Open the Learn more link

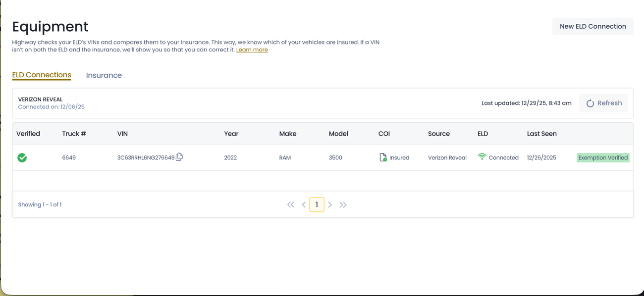(252, 49)
